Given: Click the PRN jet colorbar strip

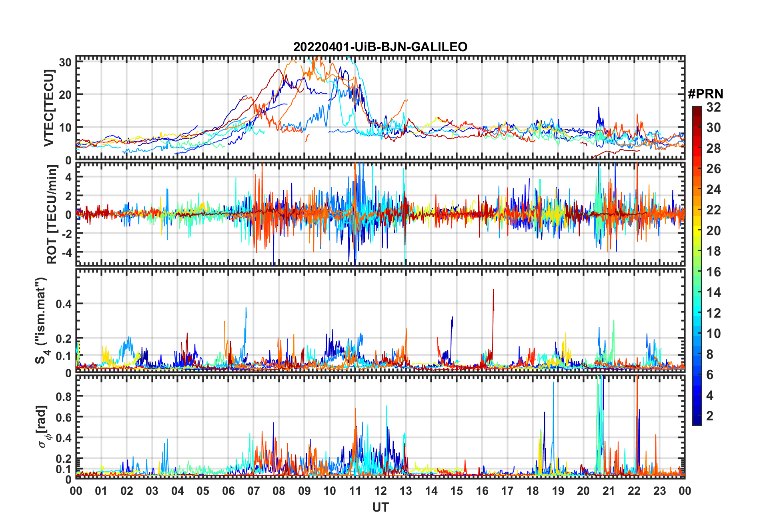Looking at the screenshot, I should (x=697, y=266).
